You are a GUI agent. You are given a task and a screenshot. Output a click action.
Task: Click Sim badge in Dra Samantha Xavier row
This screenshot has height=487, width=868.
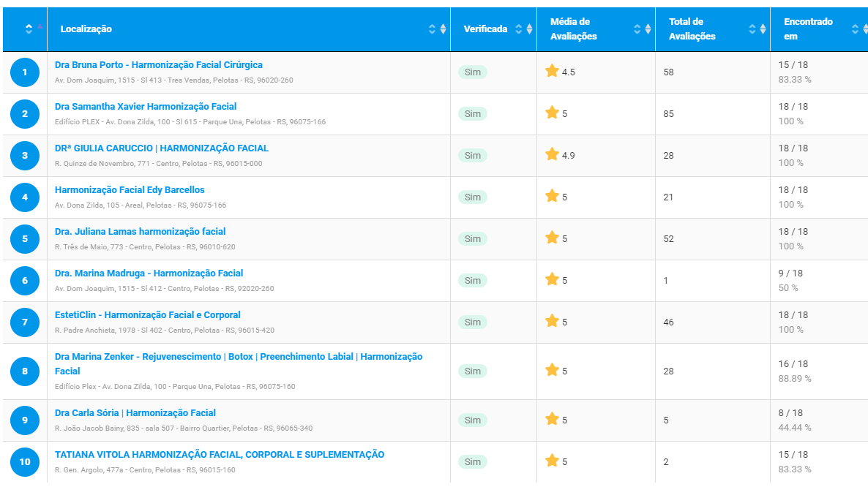[473, 114]
